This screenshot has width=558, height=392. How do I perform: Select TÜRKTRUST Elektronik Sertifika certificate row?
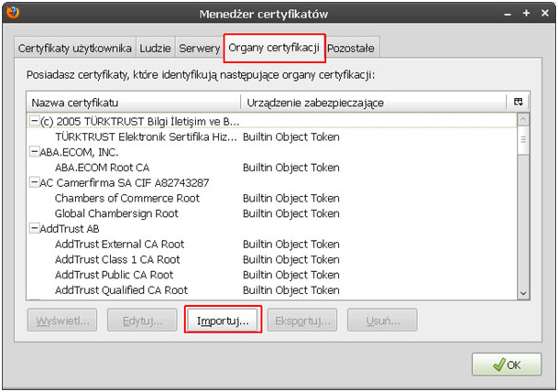[x=272, y=136]
